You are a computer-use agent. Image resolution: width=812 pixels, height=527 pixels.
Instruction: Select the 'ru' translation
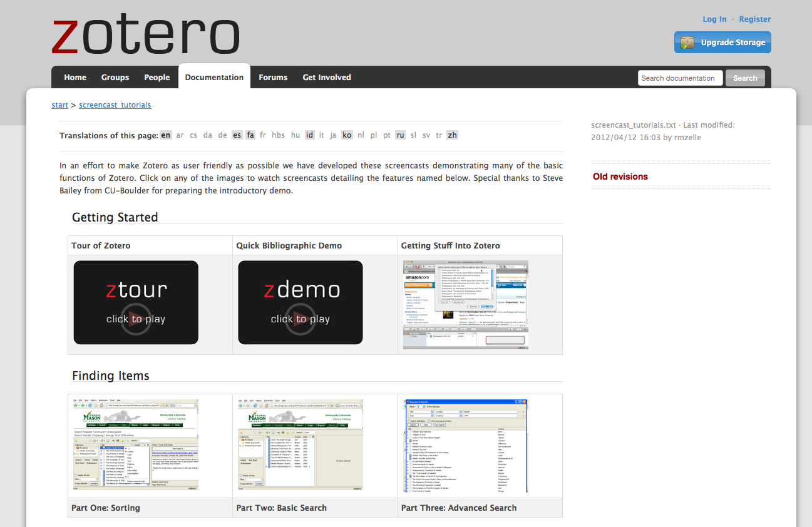point(401,135)
